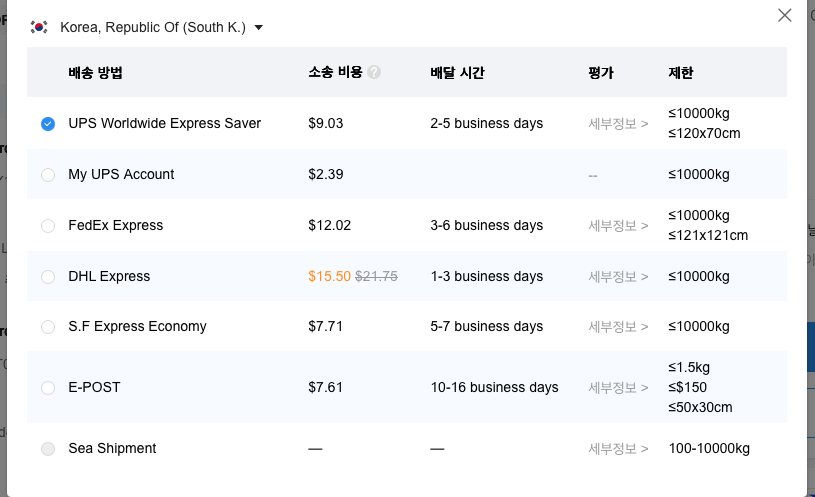Select the FedEx Express radio button
This screenshot has height=497, width=815.
[x=48, y=226]
